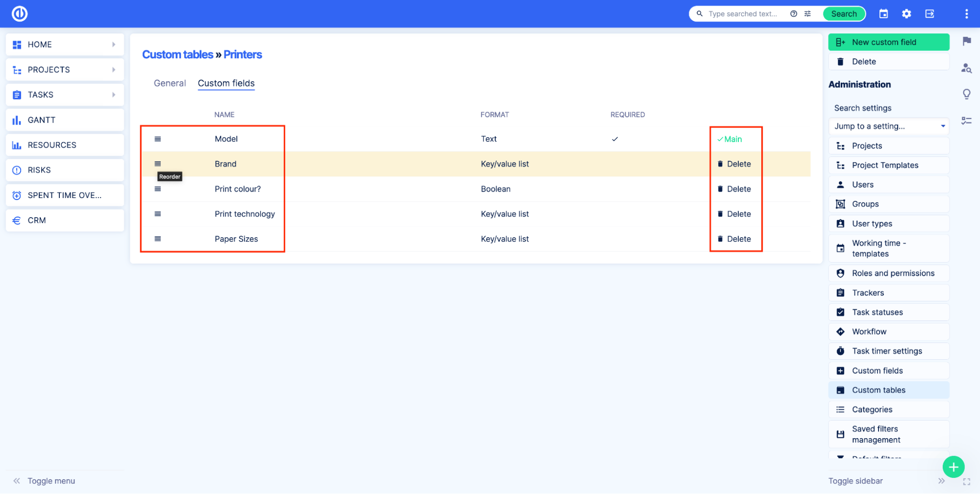Image resolution: width=980 pixels, height=494 pixels.
Task: Expand the PROJECTS submenu arrow
Action: [x=114, y=70]
